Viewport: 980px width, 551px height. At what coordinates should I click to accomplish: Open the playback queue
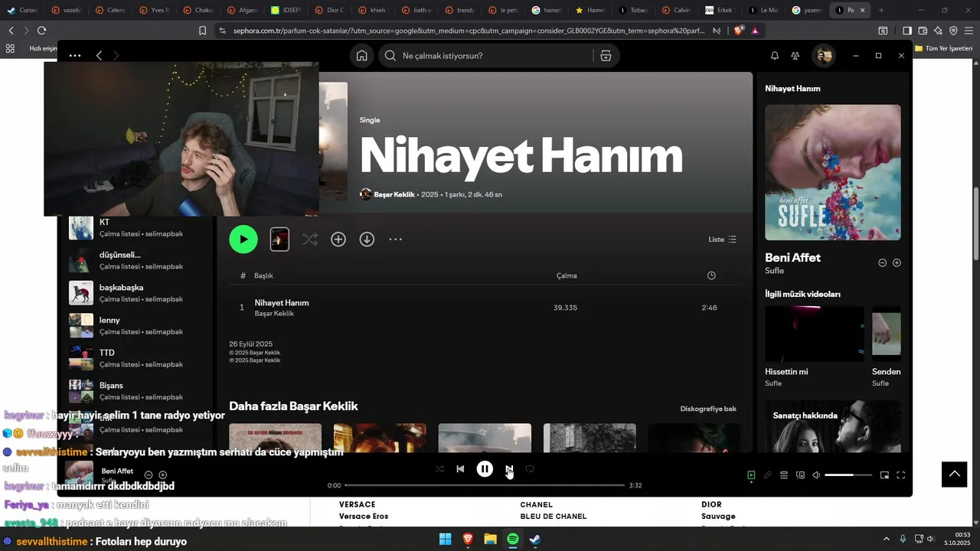pyautogui.click(x=784, y=475)
